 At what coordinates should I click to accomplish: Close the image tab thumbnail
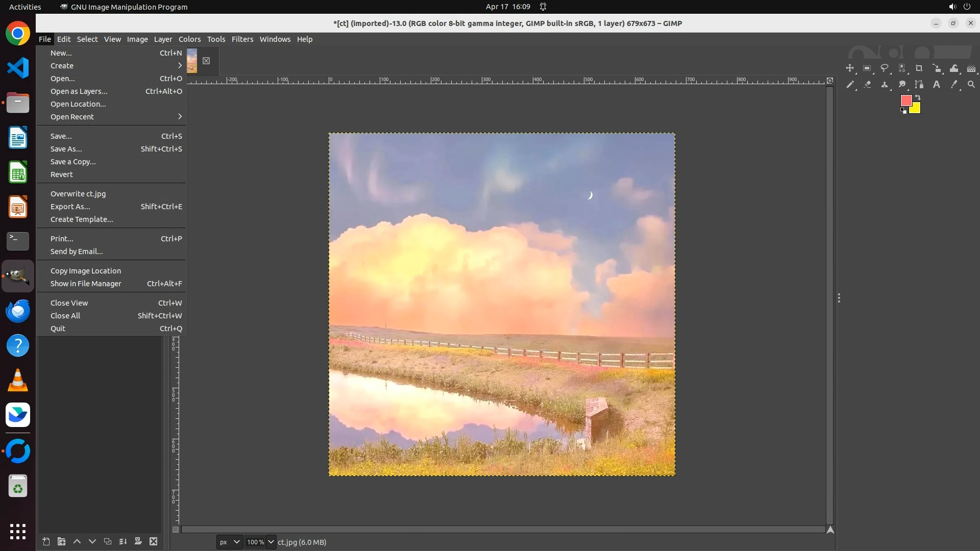tap(206, 61)
